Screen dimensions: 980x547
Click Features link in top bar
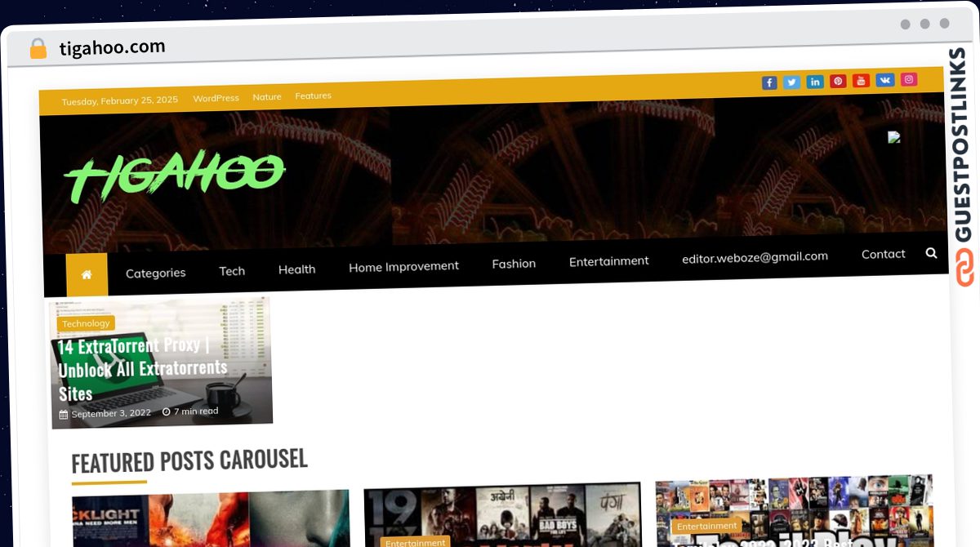(x=313, y=96)
